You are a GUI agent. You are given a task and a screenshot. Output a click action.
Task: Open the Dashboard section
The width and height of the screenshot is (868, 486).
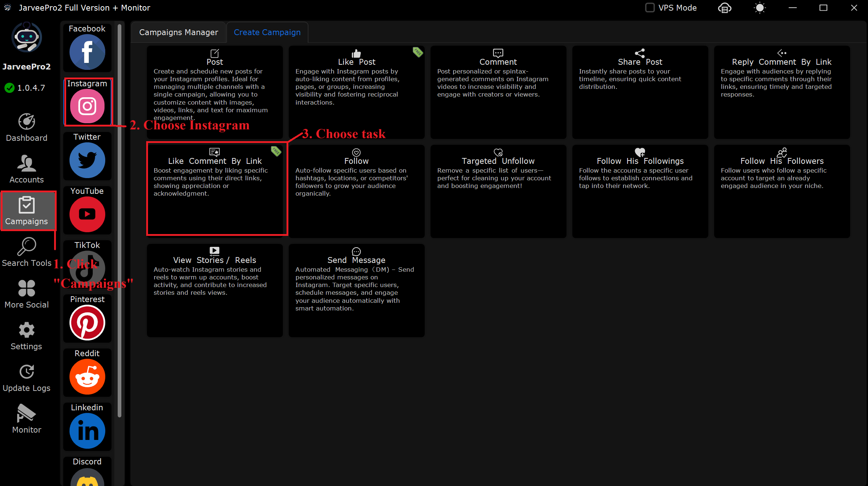point(27,128)
